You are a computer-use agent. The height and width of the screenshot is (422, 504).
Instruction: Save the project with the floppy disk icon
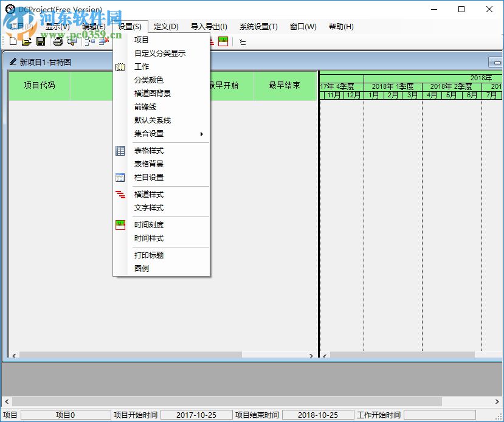pyautogui.click(x=40, y=41)
